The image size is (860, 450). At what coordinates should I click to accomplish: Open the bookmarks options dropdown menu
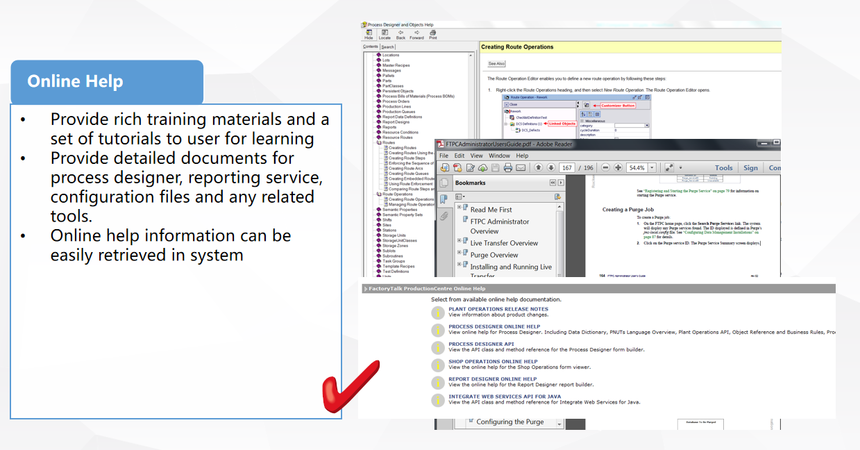[x=460, y=196]
